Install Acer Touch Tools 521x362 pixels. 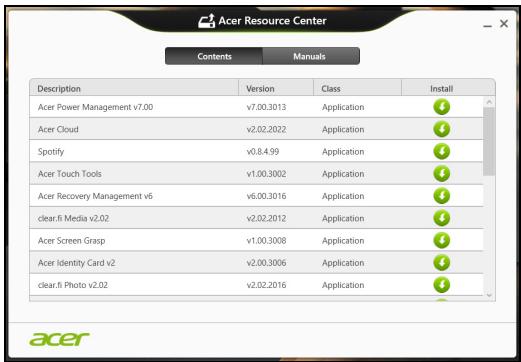(x=442, y=174)
